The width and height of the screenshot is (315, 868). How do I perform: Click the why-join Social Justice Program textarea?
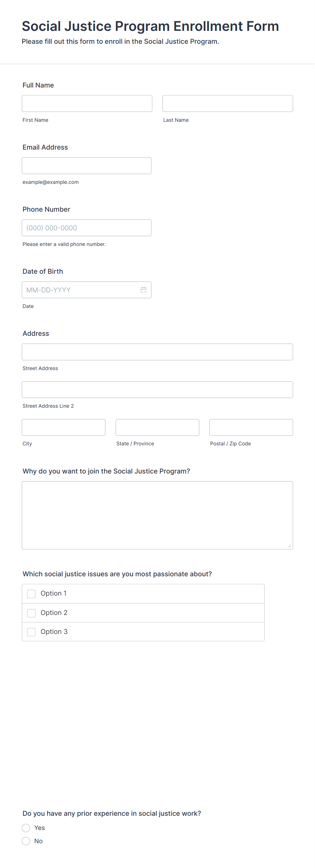[157, 515]
